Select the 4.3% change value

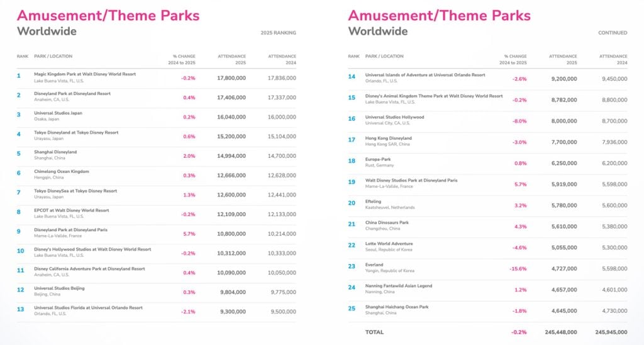click(x=520, y=227)
